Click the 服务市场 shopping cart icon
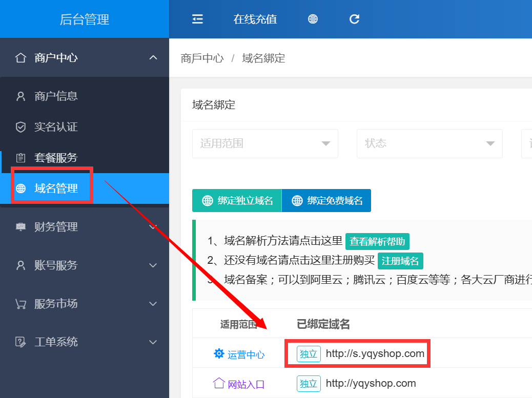Viewport: 532px width, 398px height. pyautogui.click(x=21, y=304)
